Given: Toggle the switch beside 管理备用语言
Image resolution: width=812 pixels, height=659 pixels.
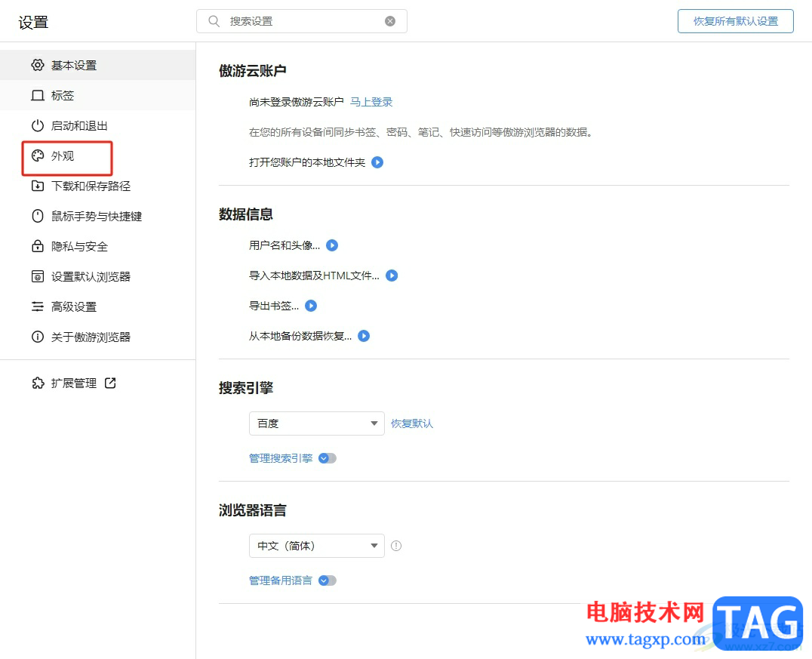Looking at the screenshot, I should (x=328, y=580).
